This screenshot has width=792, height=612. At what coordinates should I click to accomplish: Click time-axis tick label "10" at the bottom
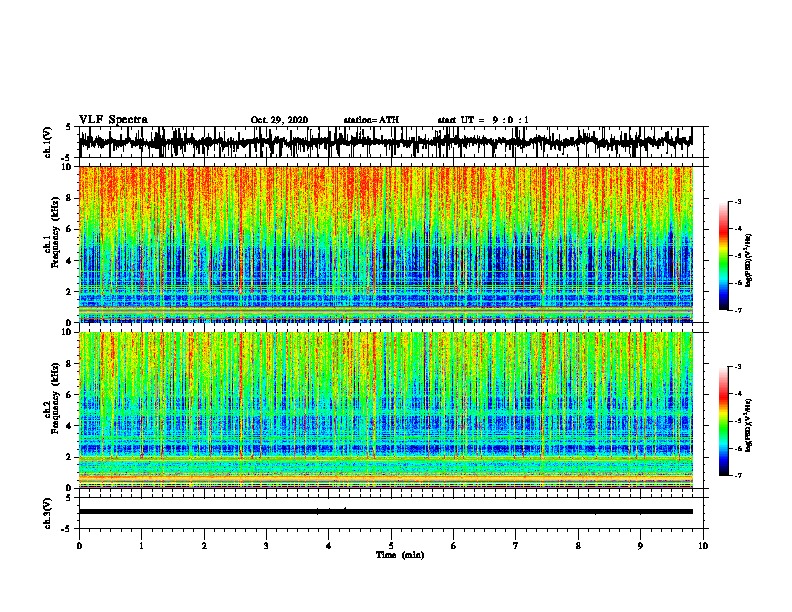tap(703, 545)
